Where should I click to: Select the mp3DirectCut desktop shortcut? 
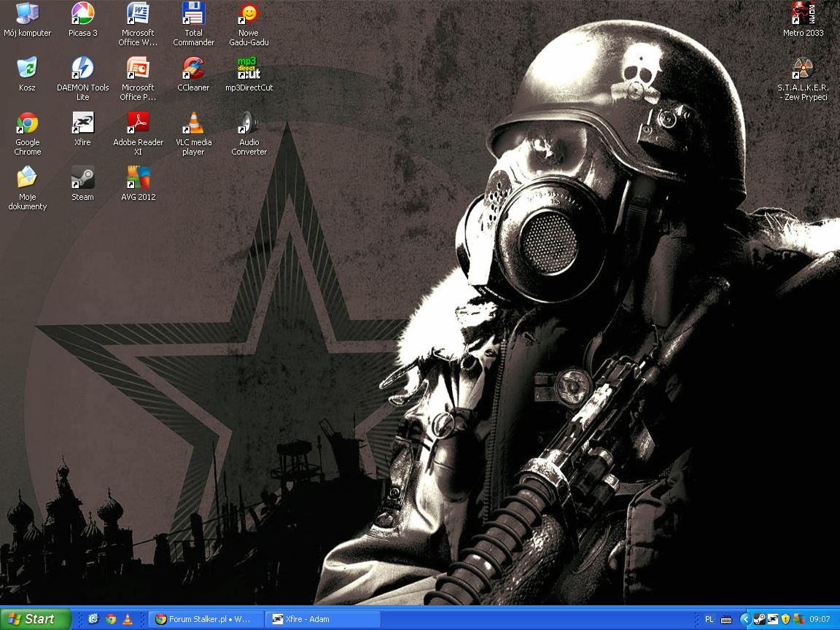click(249, 74)
